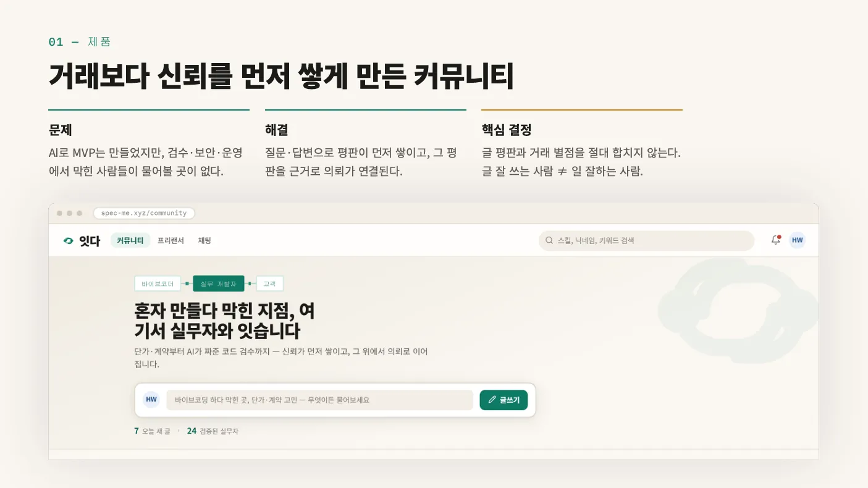
Task: Open the 채팅 tab
Action: pyautogui.click(x=204, y=240)
